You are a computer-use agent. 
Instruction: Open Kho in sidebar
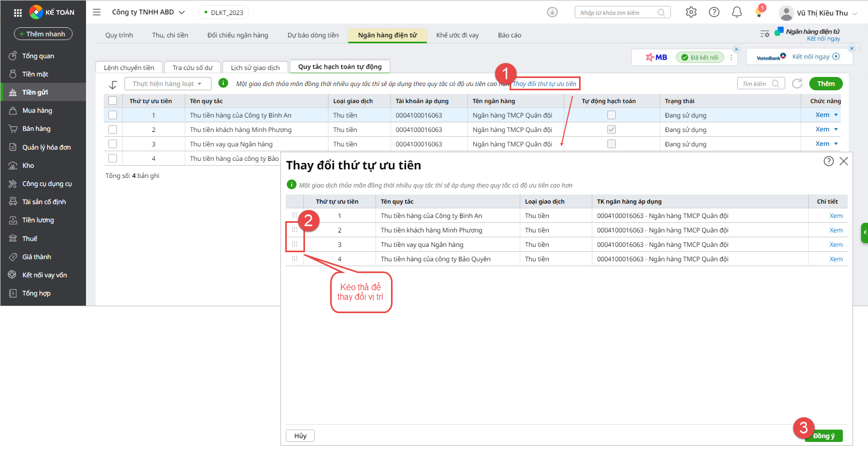tap(43, 166)
